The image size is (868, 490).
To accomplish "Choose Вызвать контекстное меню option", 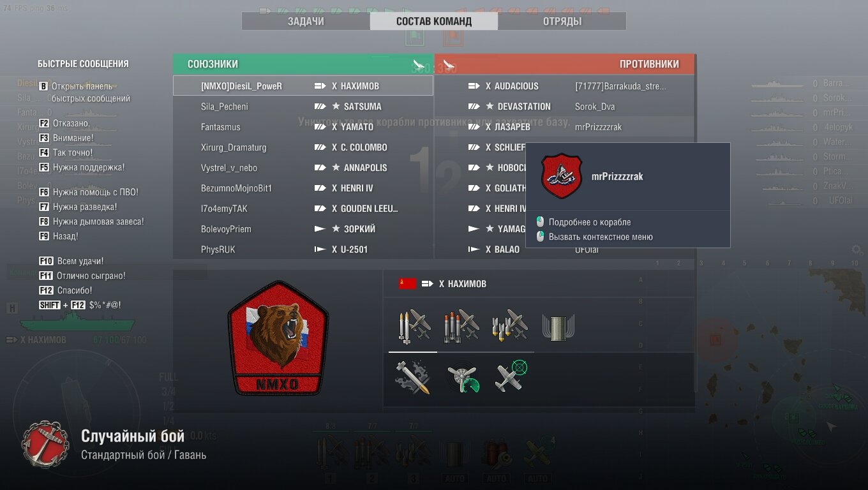I will (594, 237).
